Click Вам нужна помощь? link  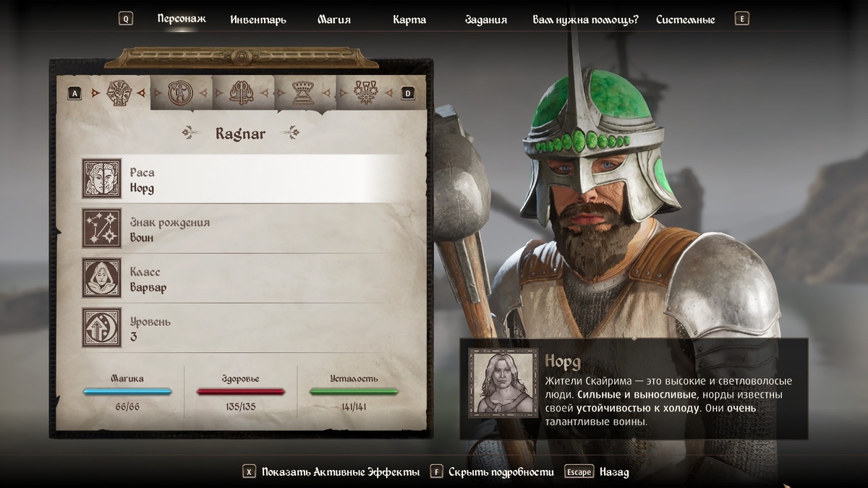click(x=585, y=20)
